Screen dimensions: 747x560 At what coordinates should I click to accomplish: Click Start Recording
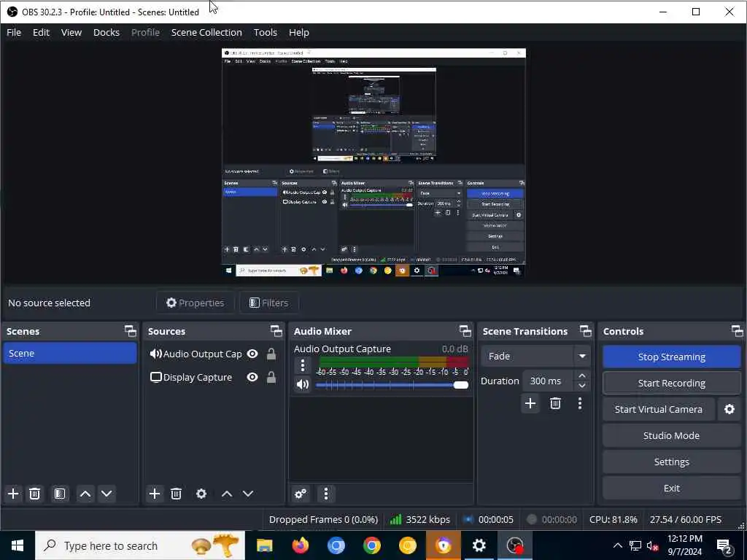click(x=671, y=383)
